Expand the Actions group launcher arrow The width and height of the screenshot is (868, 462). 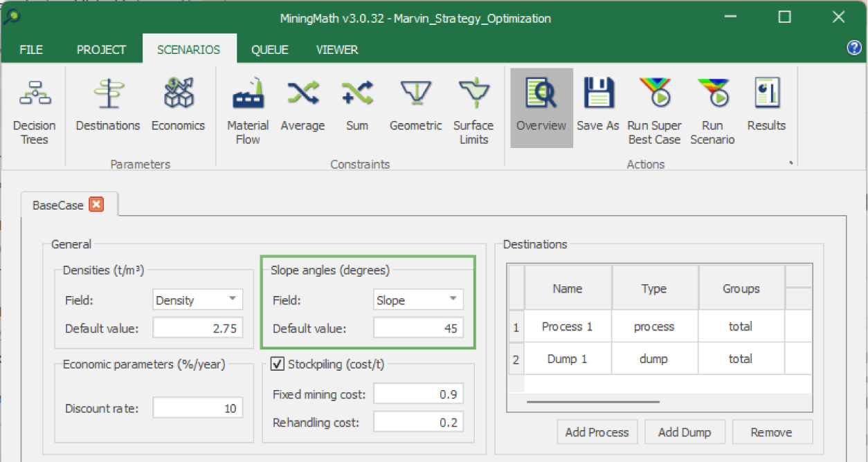click(x=790, y=164)
